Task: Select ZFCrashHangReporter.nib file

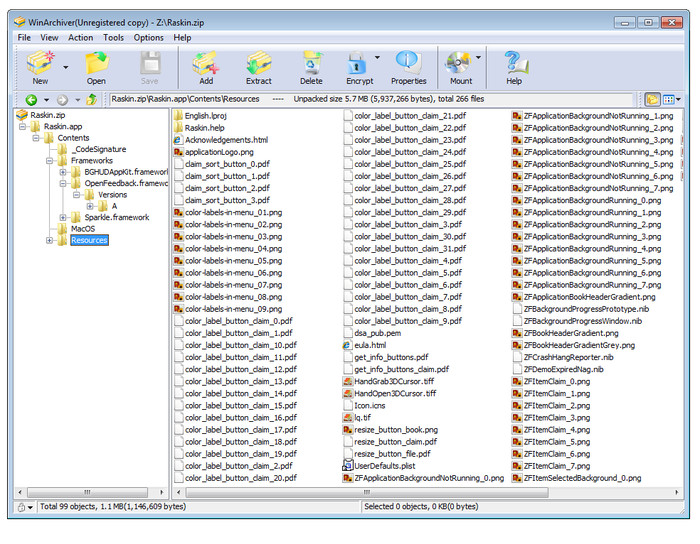Action: point(569,357)
